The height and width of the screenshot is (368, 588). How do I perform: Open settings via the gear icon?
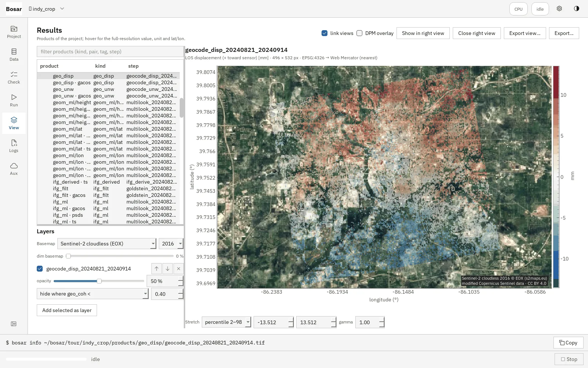(559, 9)
